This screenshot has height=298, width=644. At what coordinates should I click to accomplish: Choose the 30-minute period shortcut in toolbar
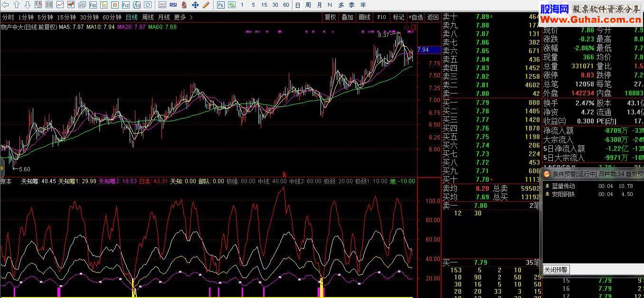(x=275, y=5)
